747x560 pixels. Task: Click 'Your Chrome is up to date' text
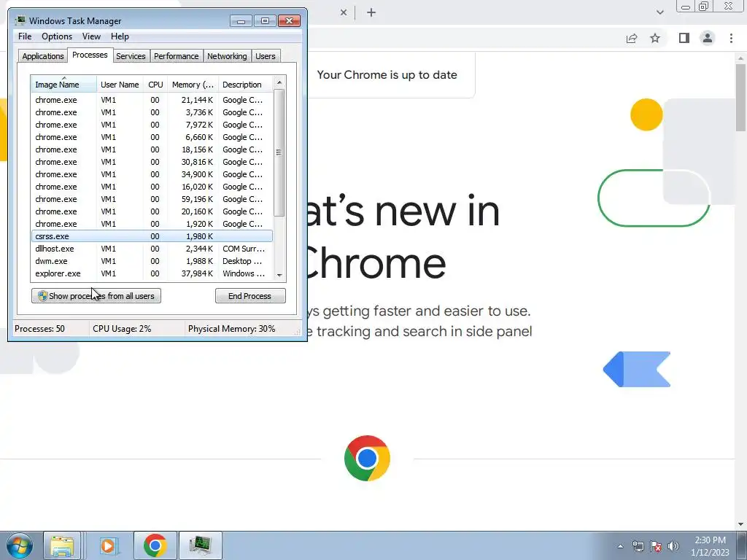click(x=387, y=75)
